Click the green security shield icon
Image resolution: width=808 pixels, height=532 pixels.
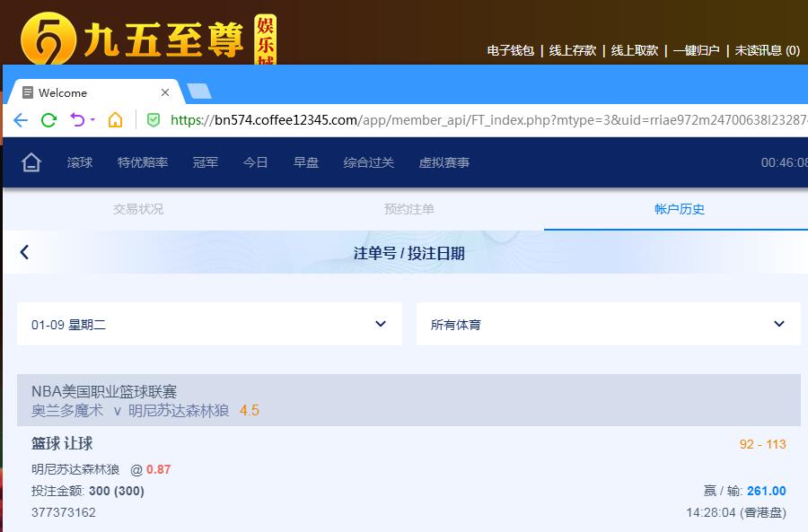[154, 120]
